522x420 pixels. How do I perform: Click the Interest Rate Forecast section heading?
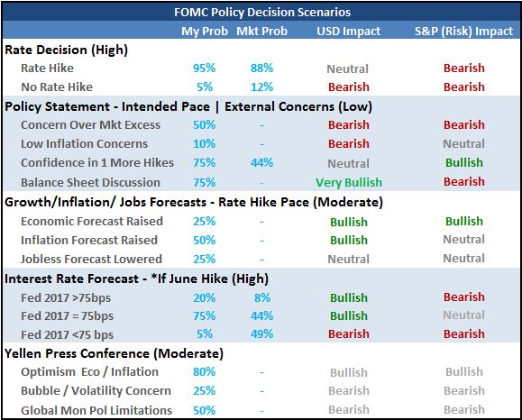click(x=136, y=278)
